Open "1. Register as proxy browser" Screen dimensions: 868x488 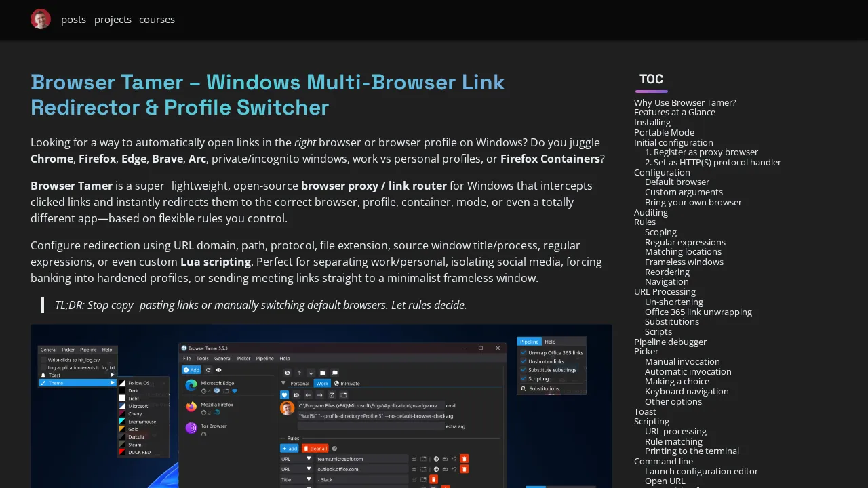701,152
